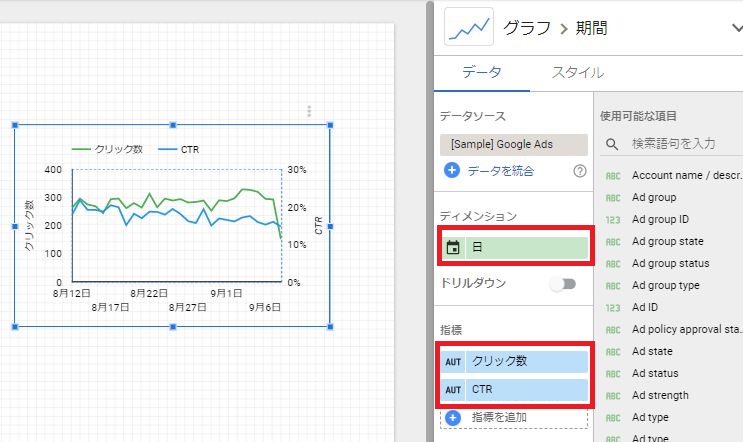Click the search magnifier icon

tap(612, 144)
